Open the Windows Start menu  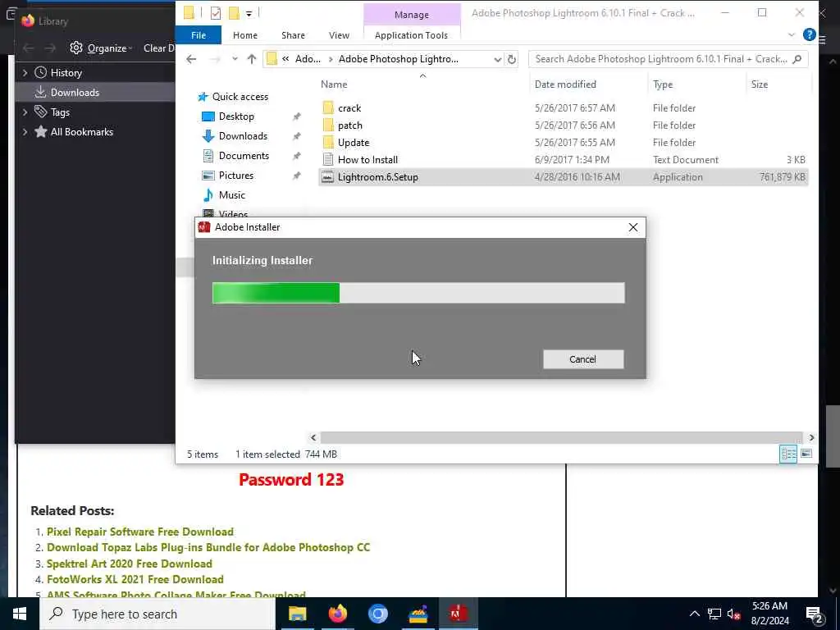[20, 614]
